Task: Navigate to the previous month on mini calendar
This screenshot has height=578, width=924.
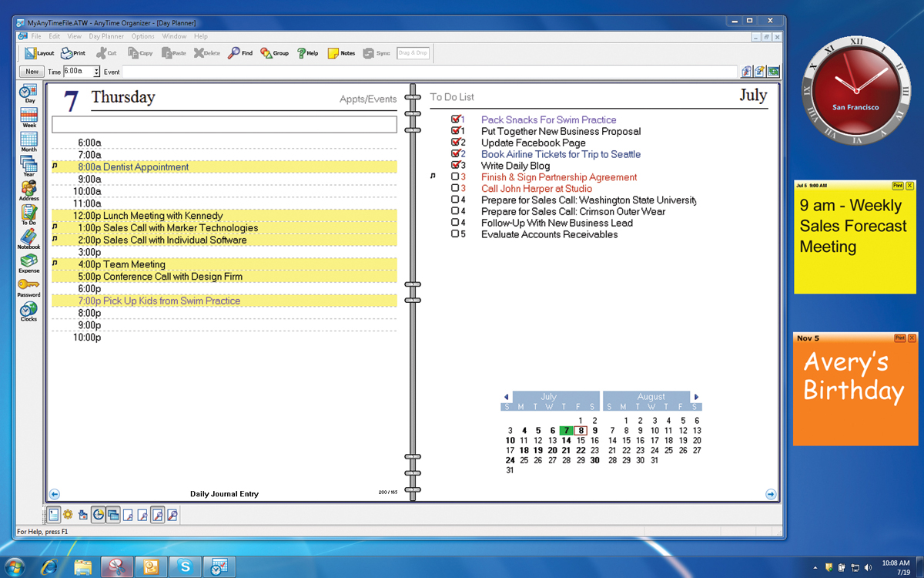Action: coord(505,395)
